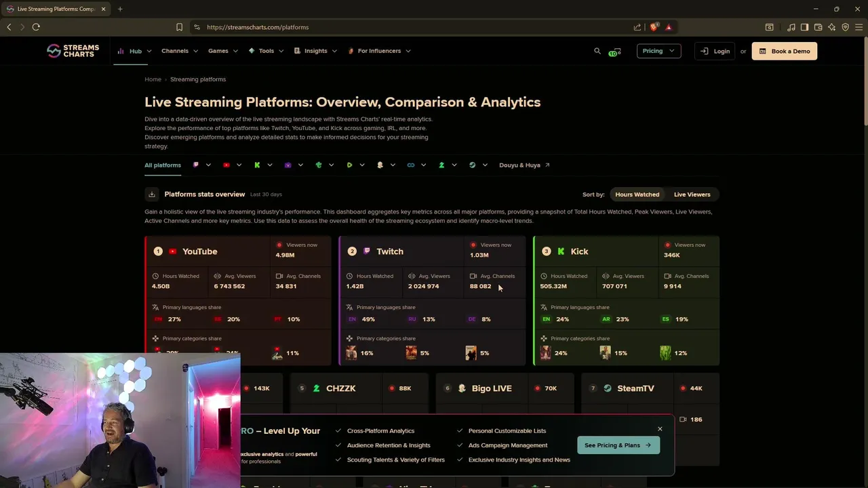Click Kick 24% primary category thumbnail

pyautogui.click(x=545, y=352)
